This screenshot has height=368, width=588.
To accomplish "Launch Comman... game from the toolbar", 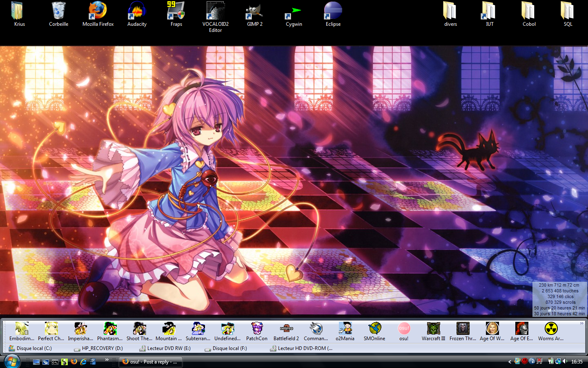I will [x=316, y=332].
